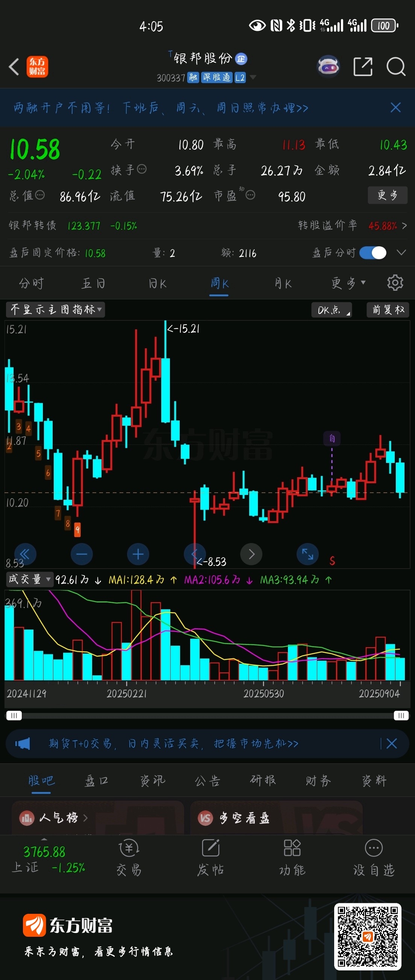Click the 前复权 adjustment button
This screenshot has width=415, height=980.
click(388, 309)
